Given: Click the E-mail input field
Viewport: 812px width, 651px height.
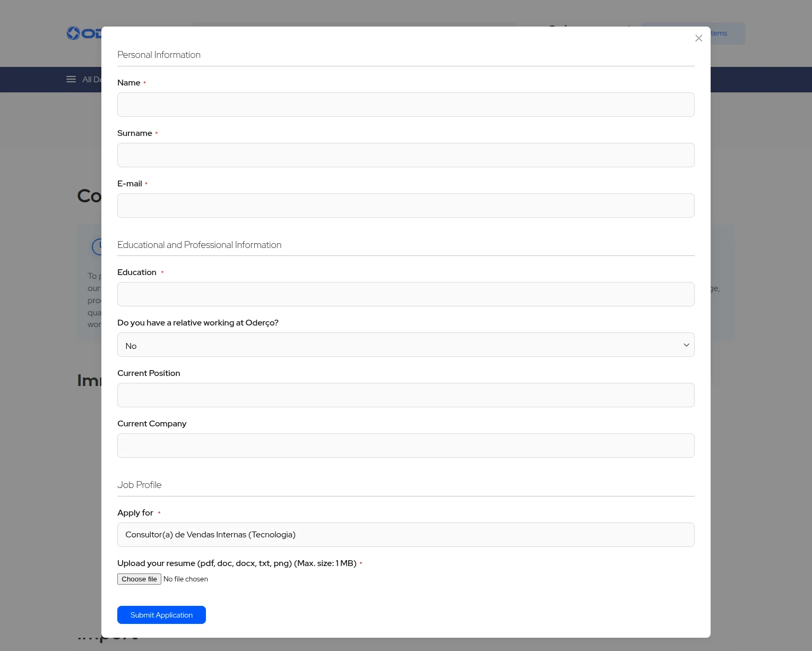Looking at the screenshot, I should point(406,205).
